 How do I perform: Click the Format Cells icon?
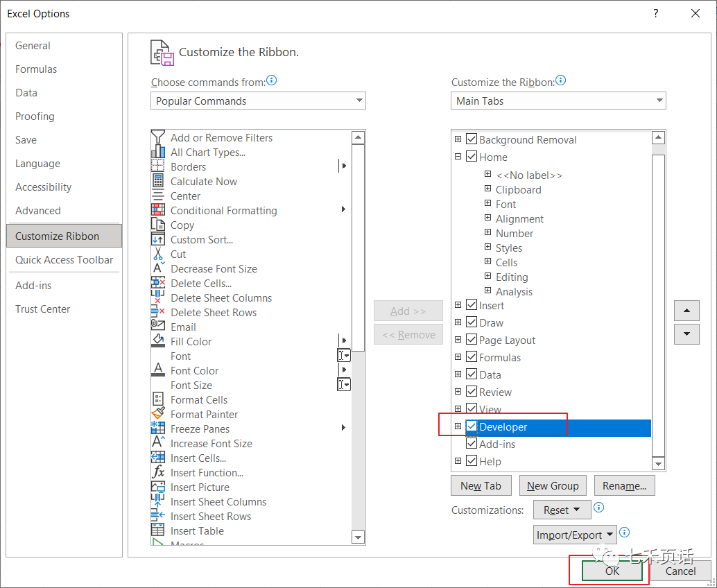click(158, 399)
